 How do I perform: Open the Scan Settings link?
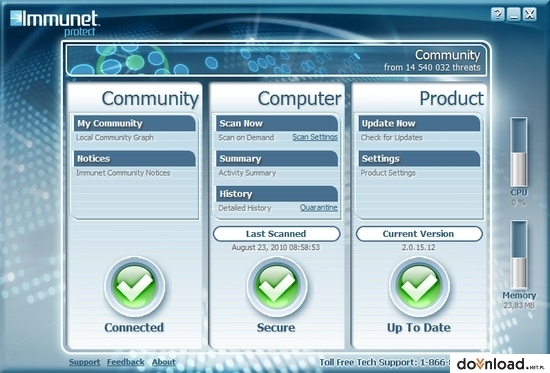pos(315,137)
